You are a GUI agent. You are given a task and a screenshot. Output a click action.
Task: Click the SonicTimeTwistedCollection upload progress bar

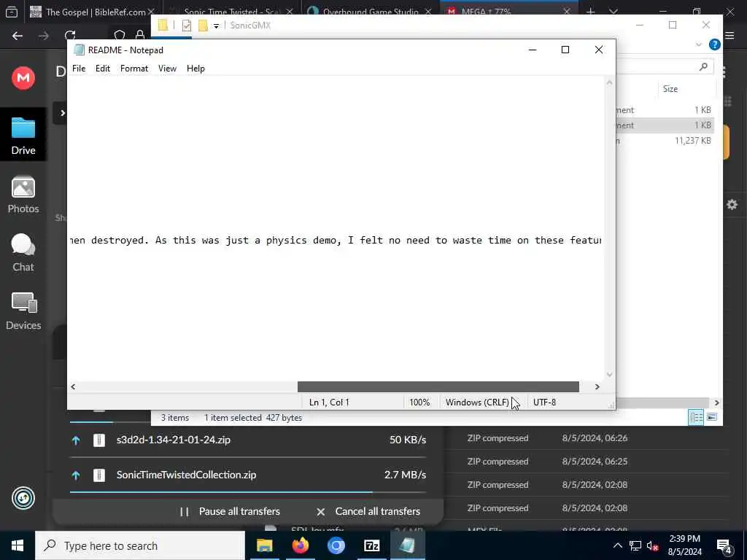click(x=248, y=492)
